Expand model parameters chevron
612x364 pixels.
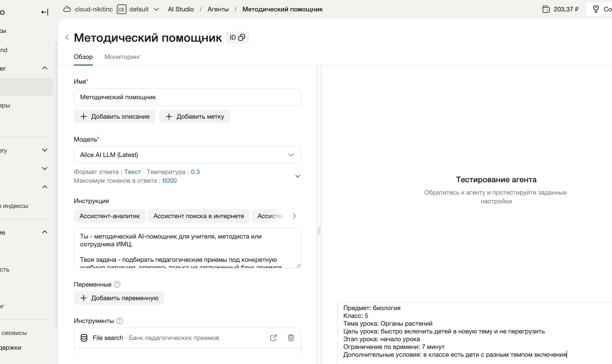coord(297,176)
